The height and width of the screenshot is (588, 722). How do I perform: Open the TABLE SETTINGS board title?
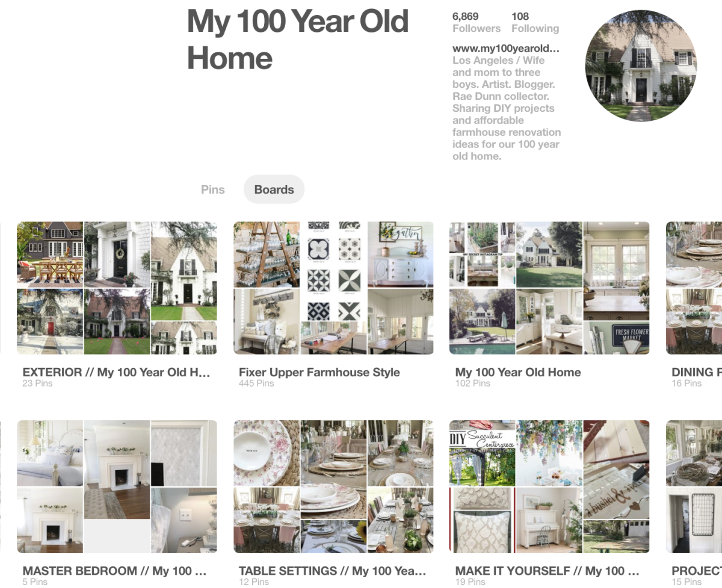[x=332, y=571]
